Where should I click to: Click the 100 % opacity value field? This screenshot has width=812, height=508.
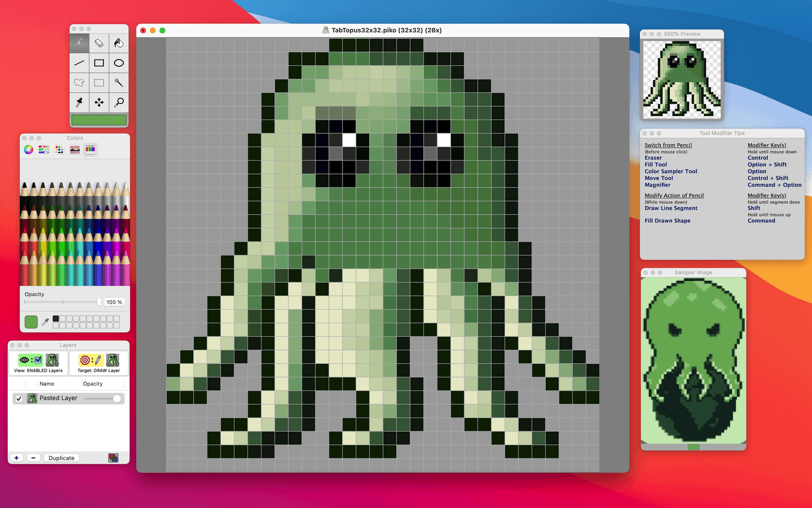[x=115, y=302]
